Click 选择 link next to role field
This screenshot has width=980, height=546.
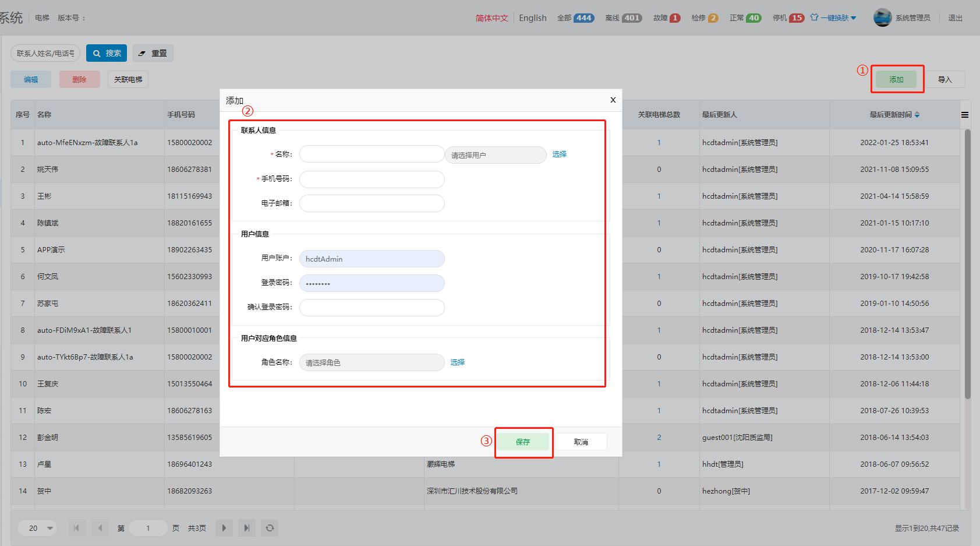[x=458, y=362]
